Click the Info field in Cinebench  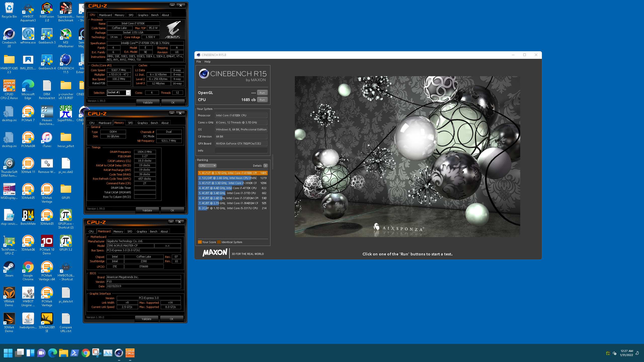tap(241, 151)
